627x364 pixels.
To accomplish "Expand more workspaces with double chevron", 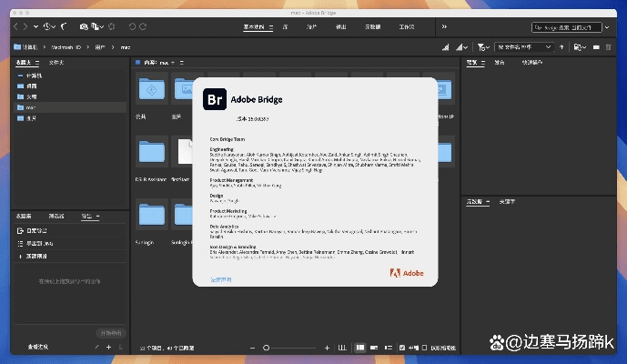I will [x=444, y=26].
